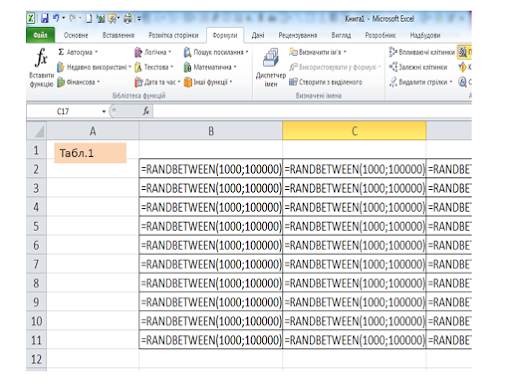The image size is (510, 382).
Task: Select cell B11 RANDBETWEEN formula
Action: tap(211, 340)
